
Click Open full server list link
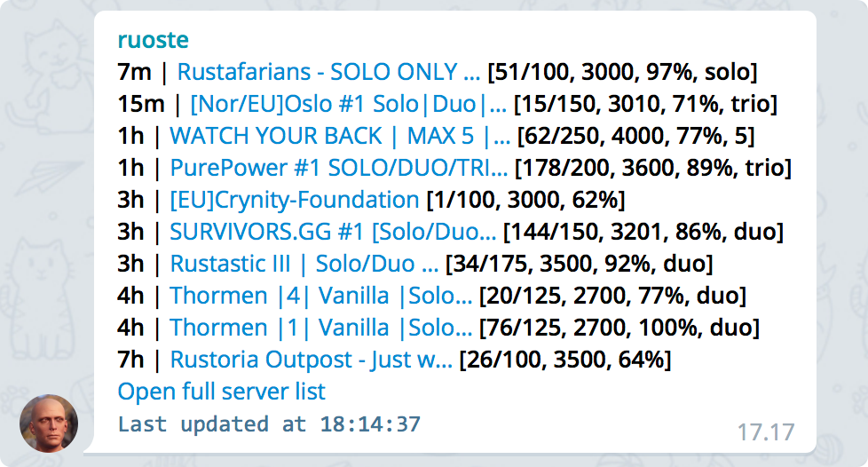click(221, 392)
